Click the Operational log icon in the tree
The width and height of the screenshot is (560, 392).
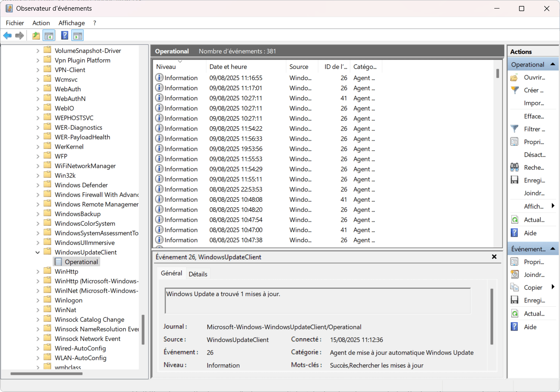pyautogui.click(x=58, y=261)
